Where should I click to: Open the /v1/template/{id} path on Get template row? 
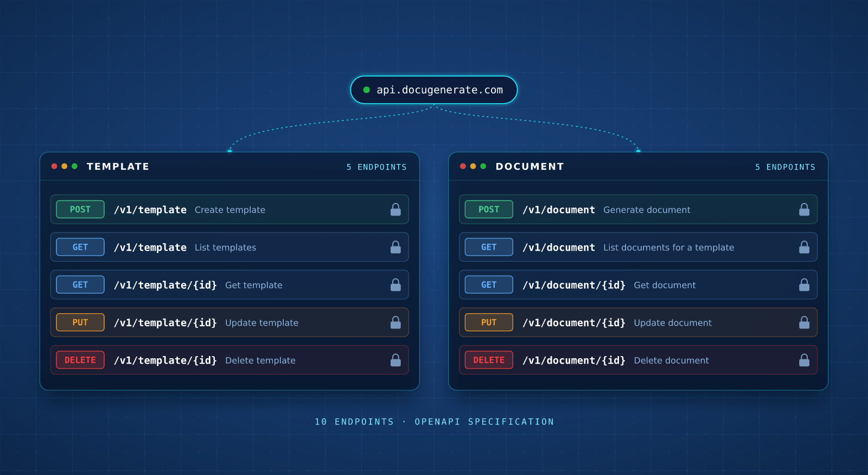pyautogui.click(x=165, y=285)
